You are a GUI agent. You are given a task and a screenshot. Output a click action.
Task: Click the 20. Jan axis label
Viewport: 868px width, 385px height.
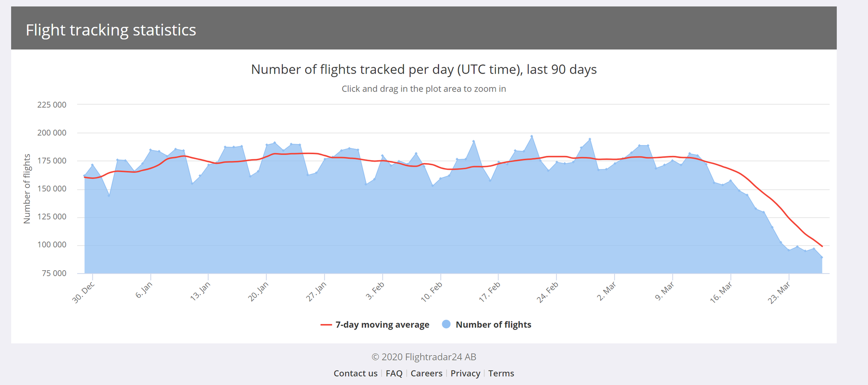(x=258, y=291)
